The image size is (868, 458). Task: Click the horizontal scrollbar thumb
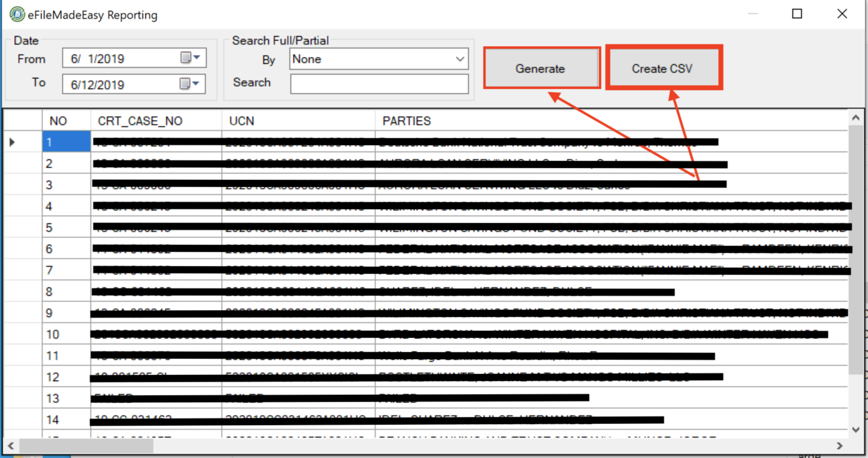tap(86, 445)
